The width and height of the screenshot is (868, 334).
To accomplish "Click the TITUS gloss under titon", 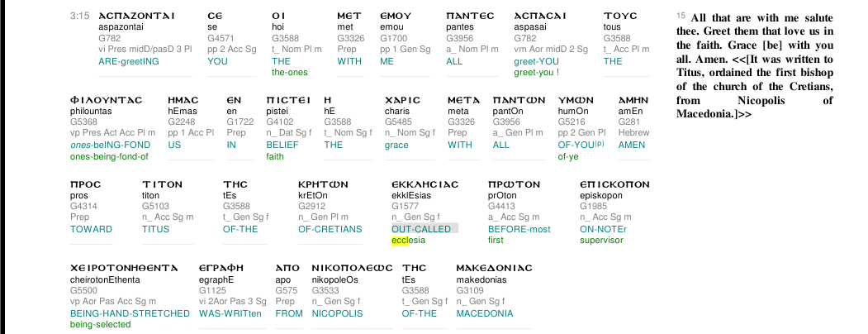I will click(x=155, y=229).
